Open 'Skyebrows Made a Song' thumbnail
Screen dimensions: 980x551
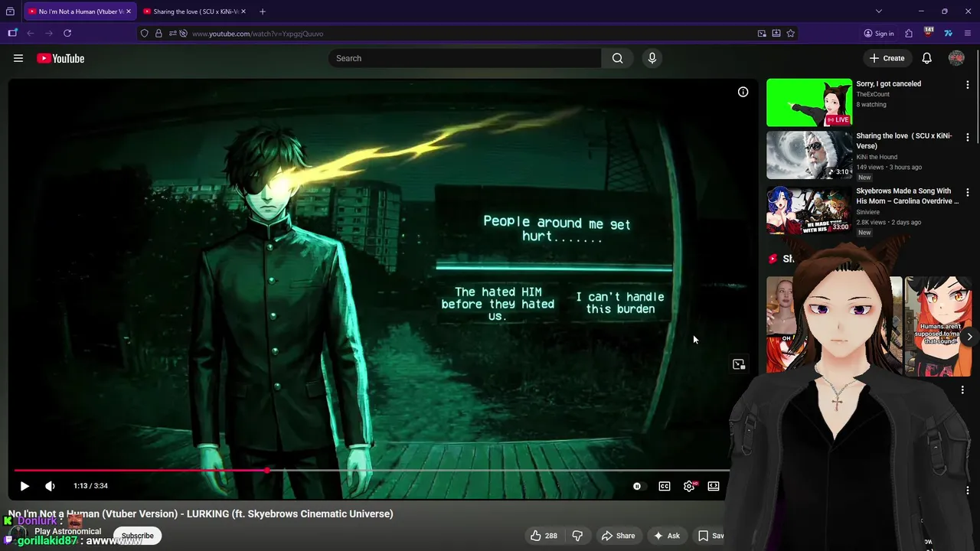pyautogui.click(x=809, y=210)
